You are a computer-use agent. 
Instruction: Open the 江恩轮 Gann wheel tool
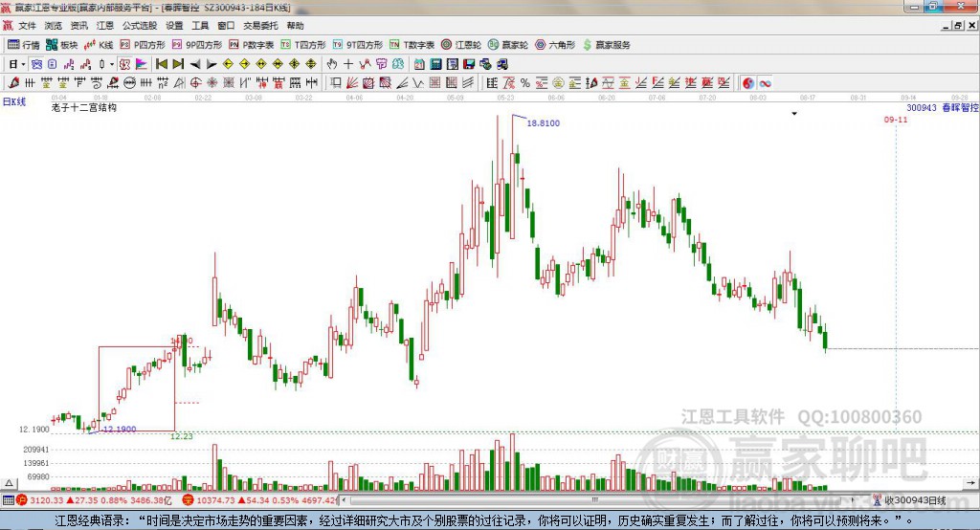[x=461, y=45]
